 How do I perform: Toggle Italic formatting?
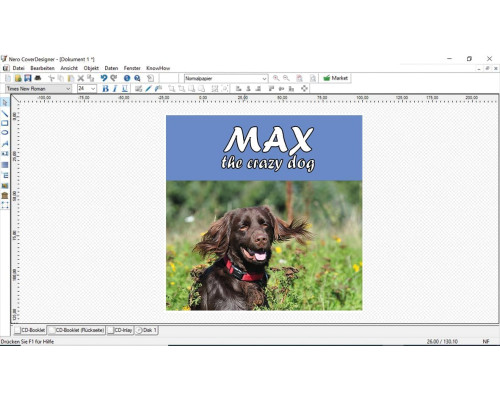[115, 89]
